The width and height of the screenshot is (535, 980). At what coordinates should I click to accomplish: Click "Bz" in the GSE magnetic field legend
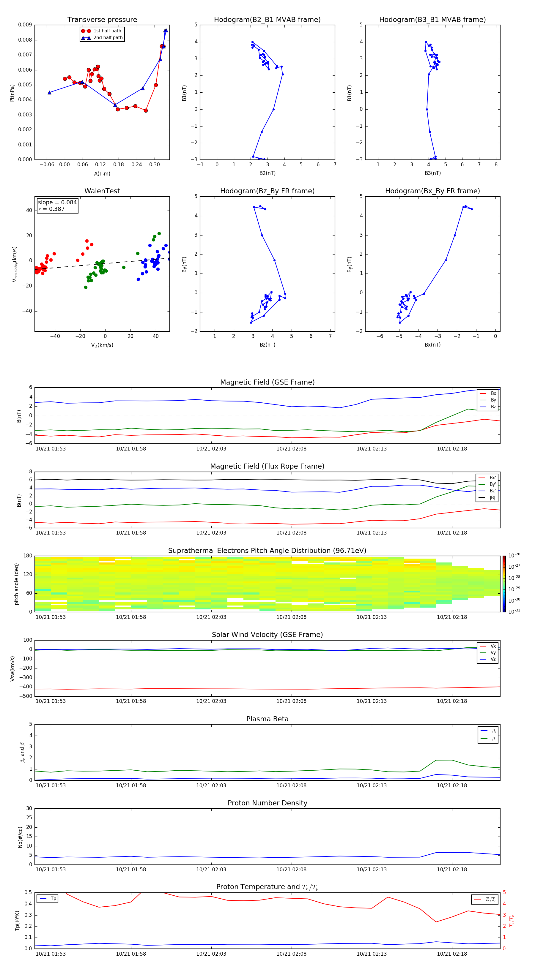click(x=493, y=407)
